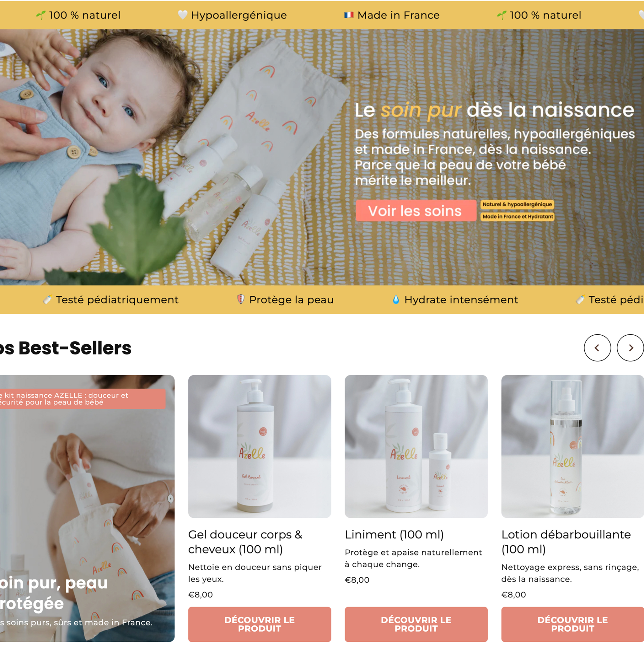Click the next arrow in Best-Sellers carousel
The width and height of the screenshot is (644, 648).
630,348
